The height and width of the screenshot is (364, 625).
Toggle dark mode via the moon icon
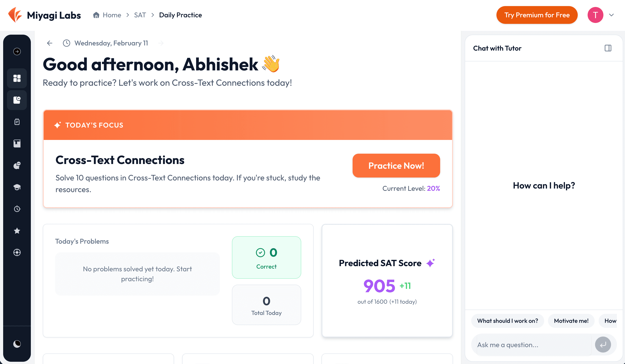(17, 344)
